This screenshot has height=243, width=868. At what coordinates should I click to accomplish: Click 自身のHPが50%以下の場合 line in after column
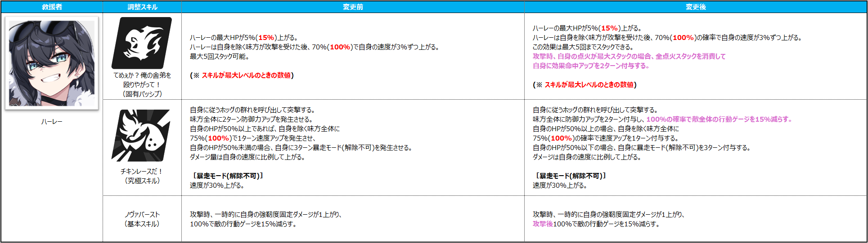(642, 147)
